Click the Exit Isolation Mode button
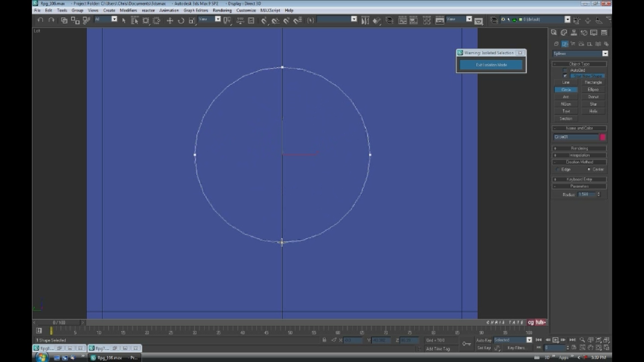The height and width of the screenshot is (362, 644). click(x=491, y=65)
